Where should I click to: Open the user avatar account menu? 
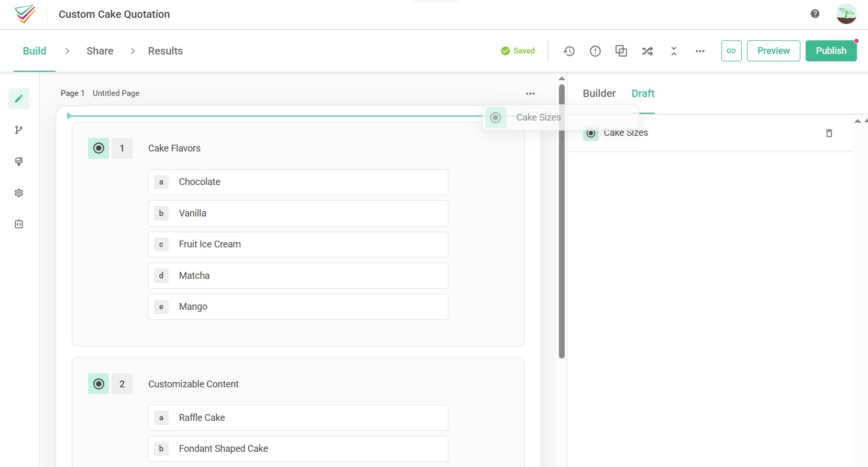pyautogui.click(x=845, y=14)
